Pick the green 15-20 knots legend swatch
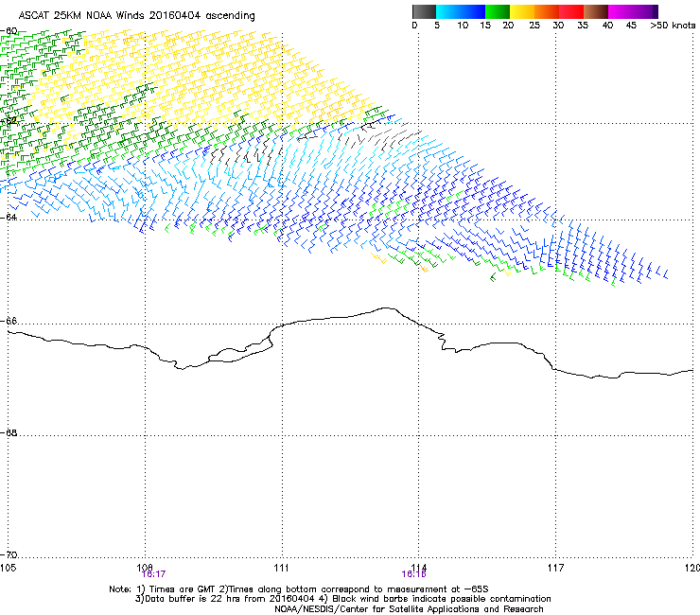This screenshot has height=615, width=700. (498, 11)
